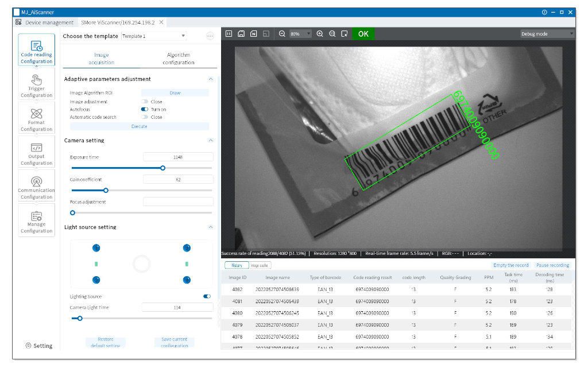Zoom out the image view

pos(282,34)
